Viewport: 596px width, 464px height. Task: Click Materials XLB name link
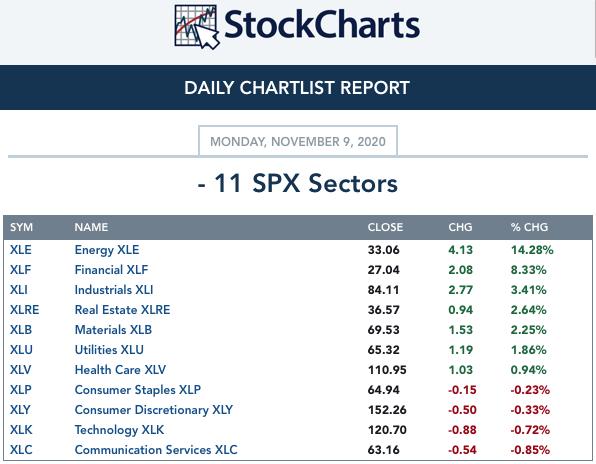point(113,329)
